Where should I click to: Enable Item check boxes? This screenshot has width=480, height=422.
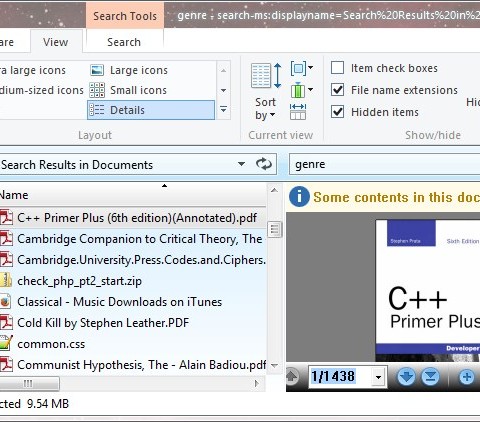337,68
